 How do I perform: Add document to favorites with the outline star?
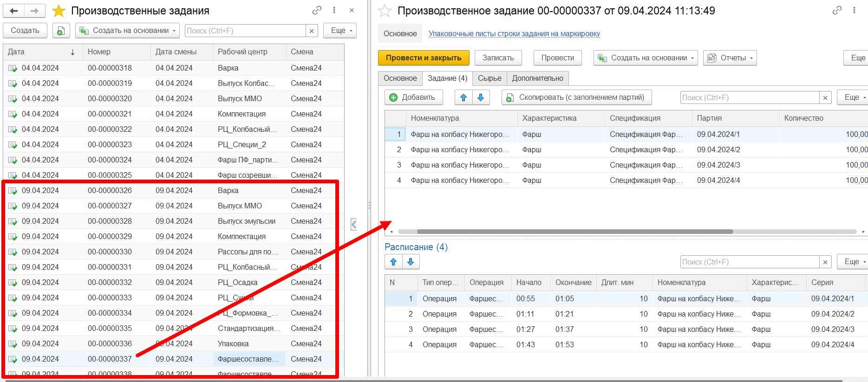point(385,11)
